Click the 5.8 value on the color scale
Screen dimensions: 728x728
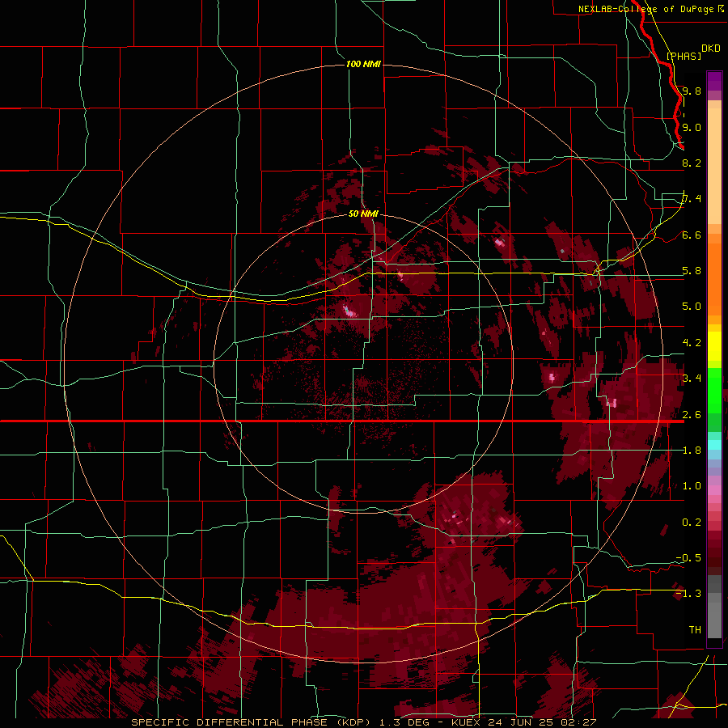(x=692, y=271)
